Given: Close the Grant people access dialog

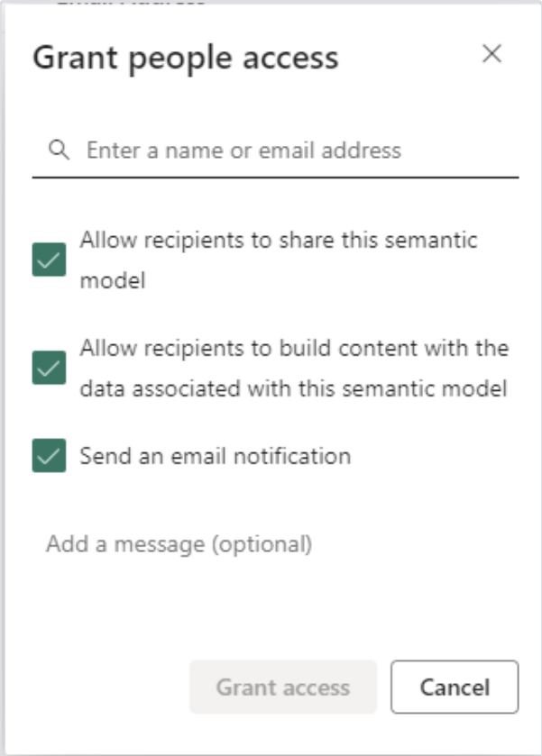Looking at the screenshot, I should point(491,53).
